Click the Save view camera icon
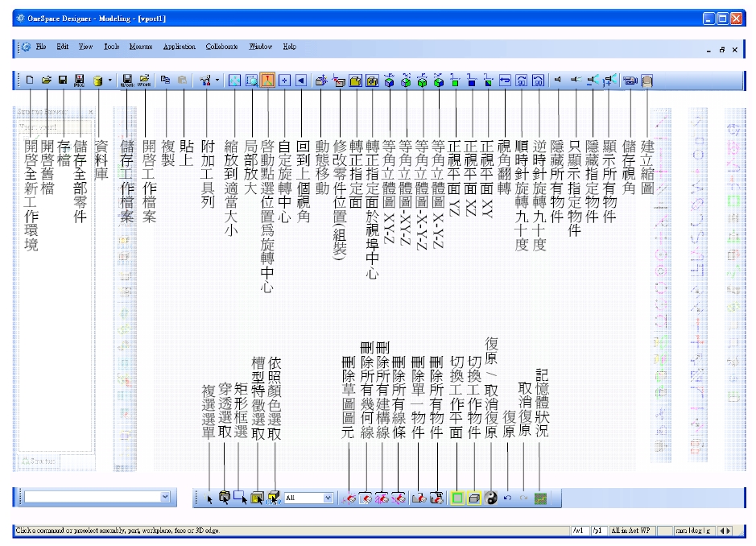 (x=630, y=81)
